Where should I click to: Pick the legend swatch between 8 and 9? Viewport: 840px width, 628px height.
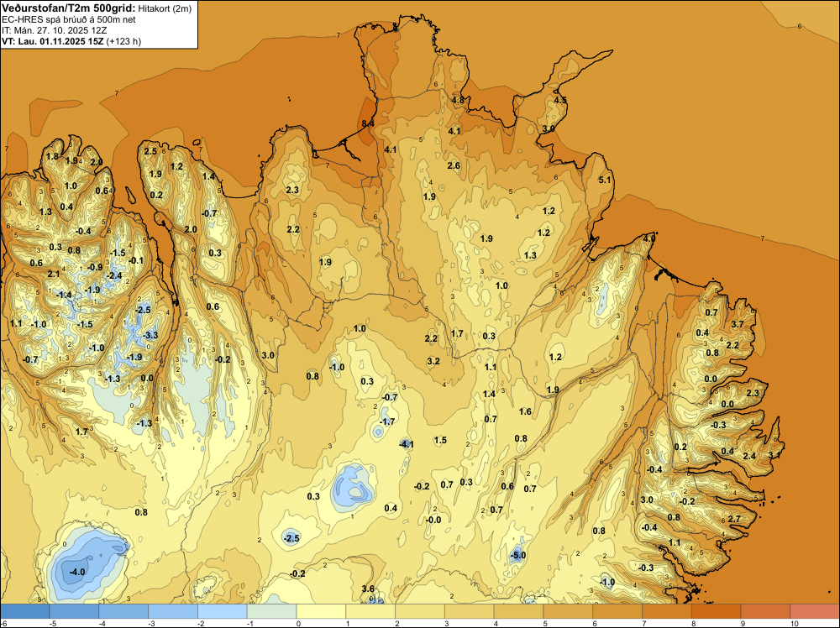[x=717, y=611]
